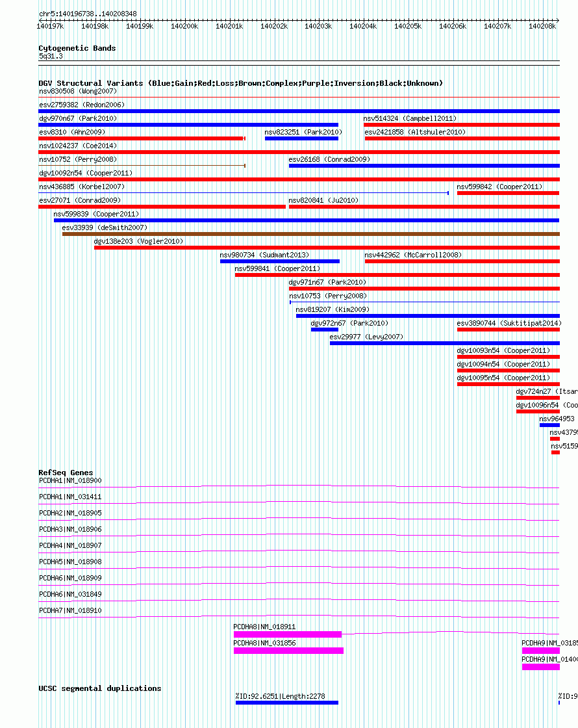Click %ID:92.6251|Length:2278 duplication label

click(280, 696)
